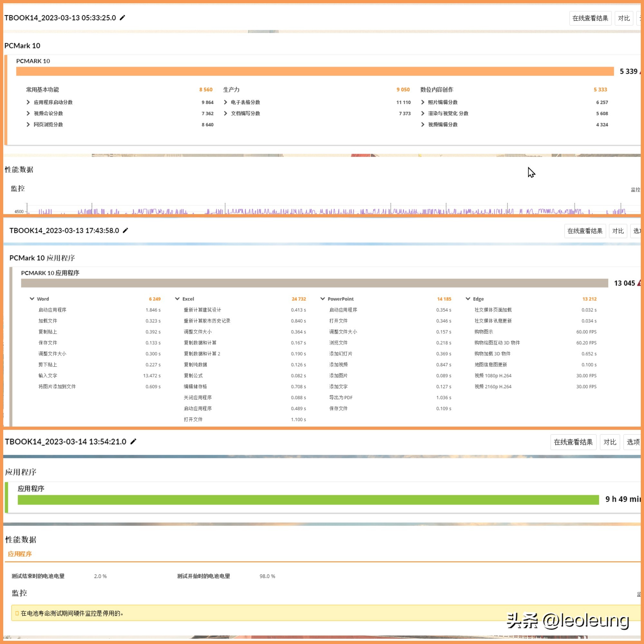644x644 pixels.
Task: Click 对比 button for 17:43:58 result
Action: point(618,231)
